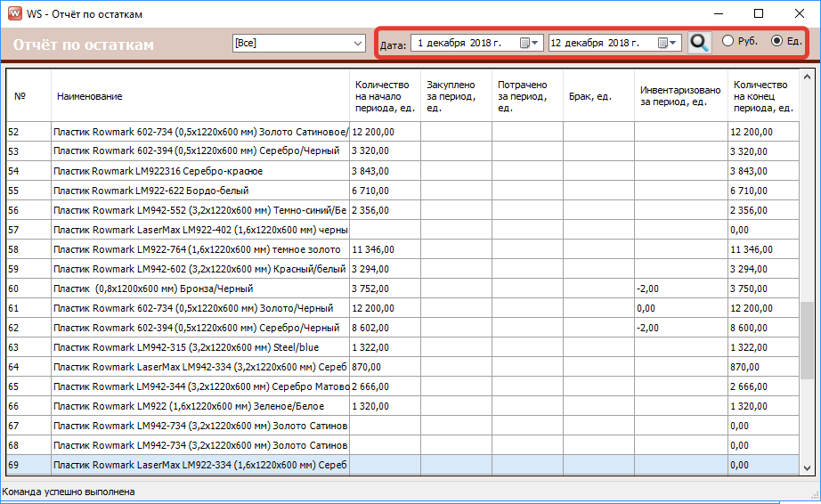Click Количество на начало периода header
The image size is (821, 504).
385,96
